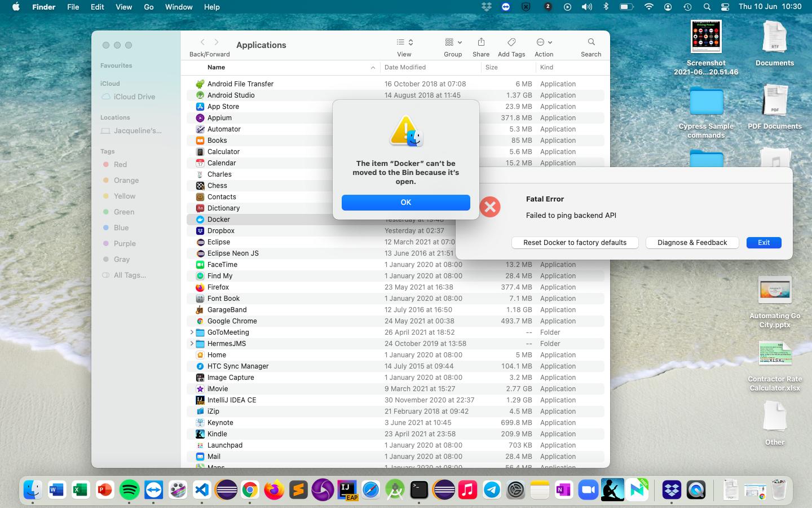The width and height of the screenshot is (812, 508).
Task: Open Google Chrome from the Dock
Action: click(x=250, y=490)
